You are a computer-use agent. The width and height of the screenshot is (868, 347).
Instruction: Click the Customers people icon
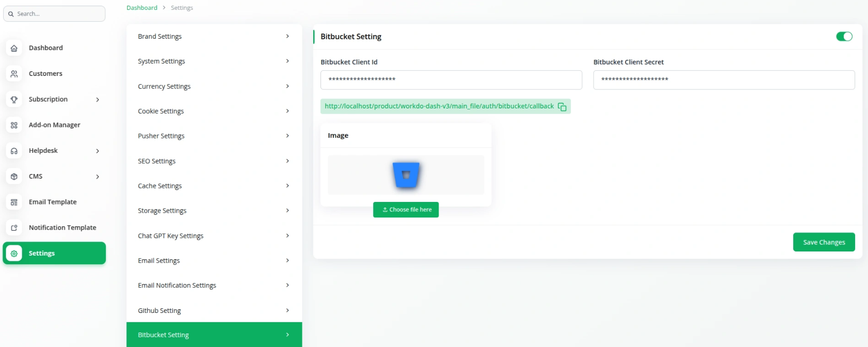tap(14, 74)
